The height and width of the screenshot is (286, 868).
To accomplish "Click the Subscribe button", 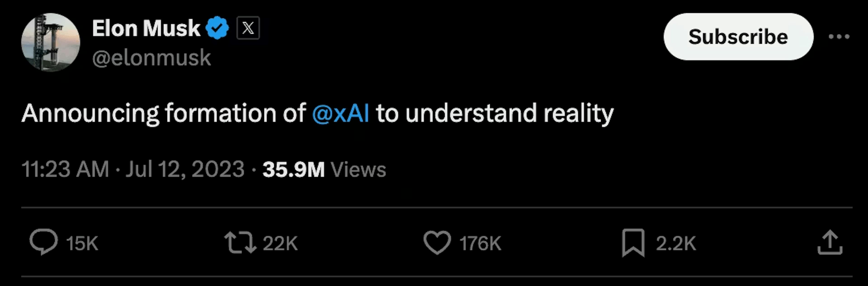I will [738, 37].
